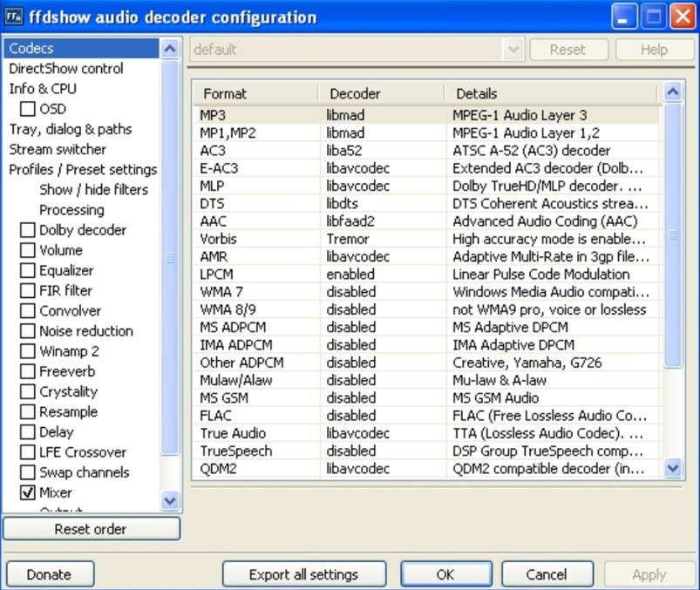Enable the Dolby decoder checkbox
The width and height of the screenshot is (700, 590).
pyautogui.click(x=28, y=231)
